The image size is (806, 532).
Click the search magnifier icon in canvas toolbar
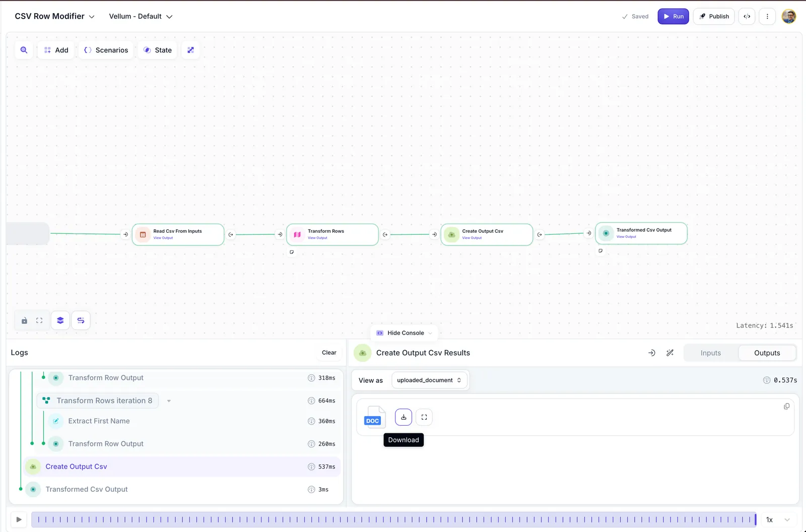(x=24, y=50)
